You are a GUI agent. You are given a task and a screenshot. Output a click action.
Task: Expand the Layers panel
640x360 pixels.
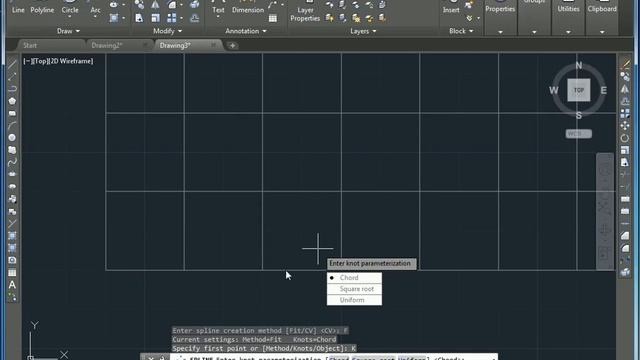tap(363, 31)
